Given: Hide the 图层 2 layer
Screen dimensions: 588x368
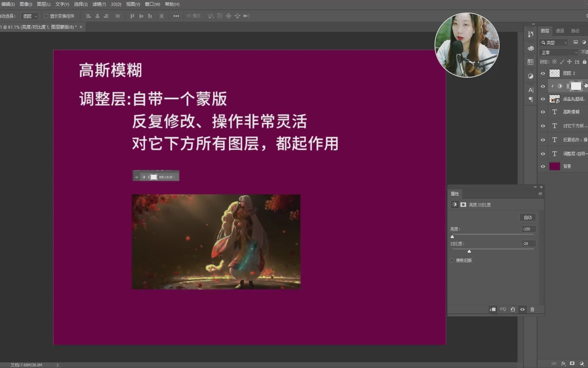Looking at the screenshot, I should [543, 73].
